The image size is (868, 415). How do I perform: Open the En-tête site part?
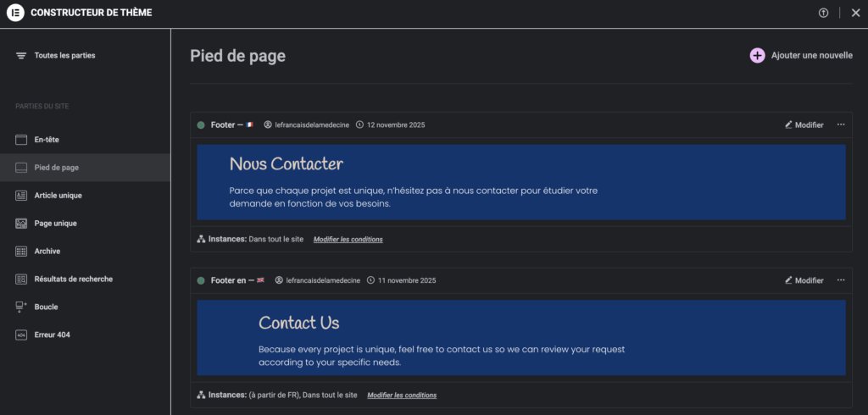pyautogui.click(x=46, y=139)
